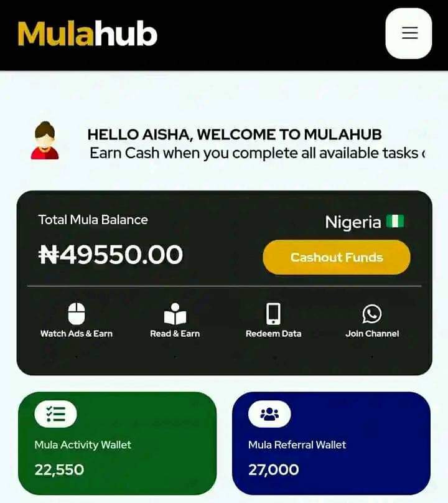Click the Watch Ads mouse icon
This screenshot has height=503, width=448.
pos(77,313)
